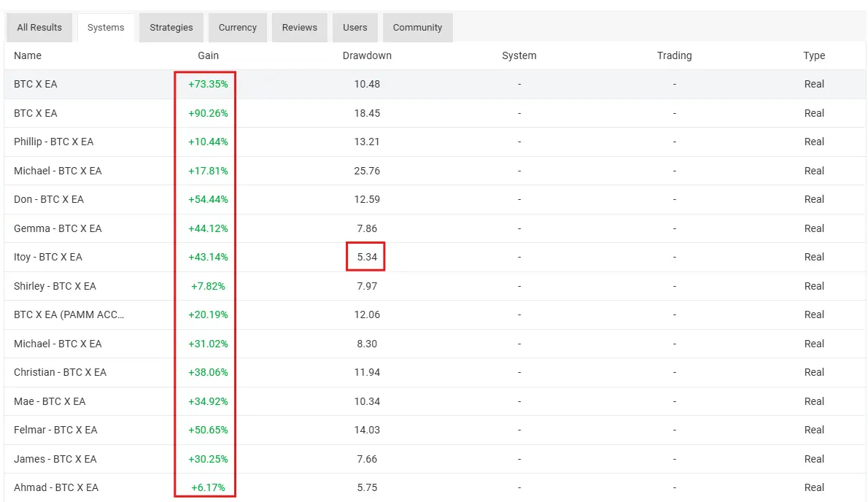
Task: Open Don - BTC X EA system
Action: (49, 199)
